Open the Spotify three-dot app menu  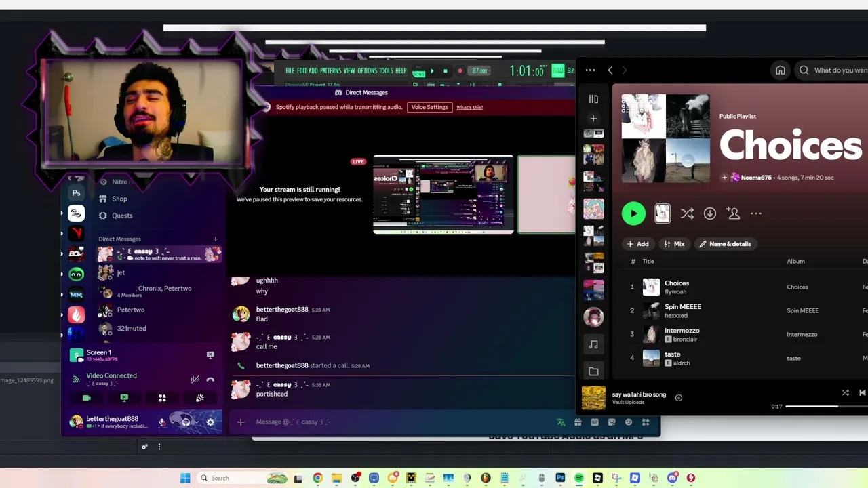point(590,70)
